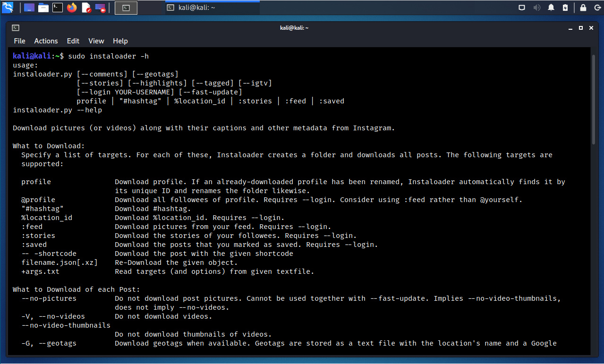Open the Actions menu
The height and width of the screenshot is (364, 604).
(46, 41)
